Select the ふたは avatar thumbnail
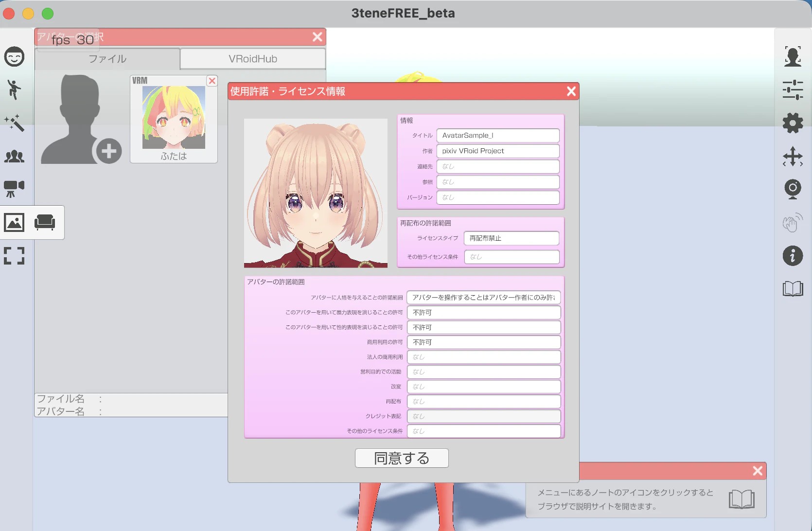Viewport: 812px width, 531px height. (174, 119)
